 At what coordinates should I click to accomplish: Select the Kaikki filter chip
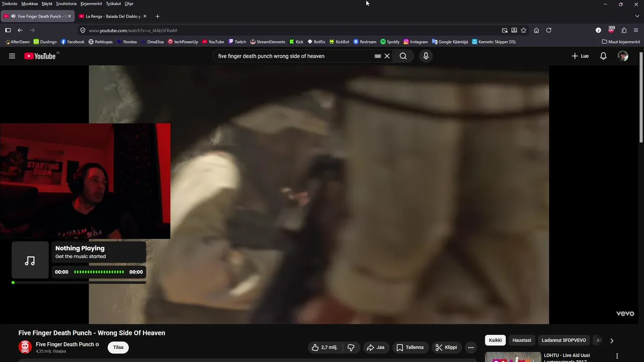pos(496,340)
